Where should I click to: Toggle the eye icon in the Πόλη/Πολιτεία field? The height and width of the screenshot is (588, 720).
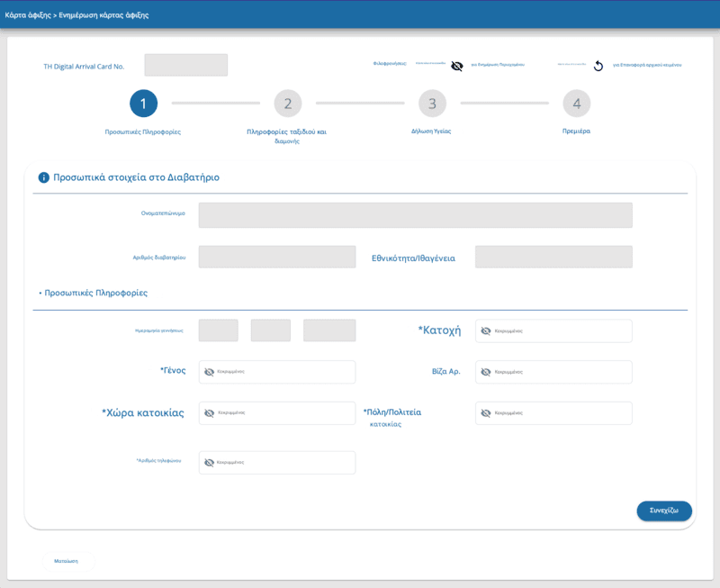coord(485,413)
